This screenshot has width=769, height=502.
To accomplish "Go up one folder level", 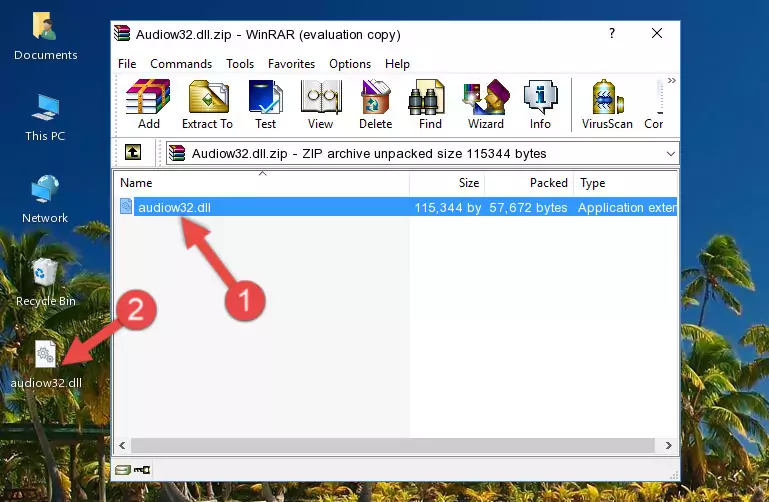I will 133,152.
